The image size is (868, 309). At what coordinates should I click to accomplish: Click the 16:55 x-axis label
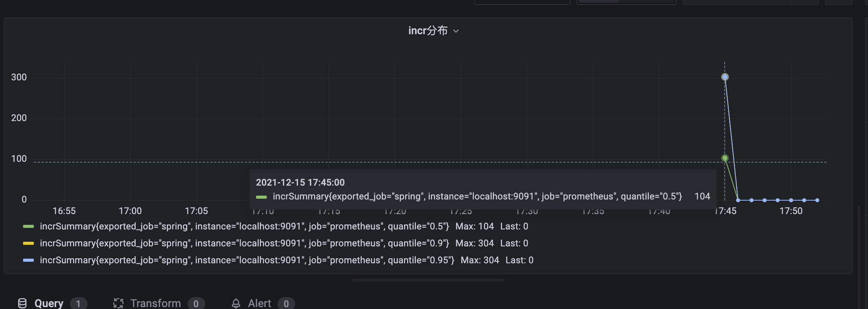[x=64, y=211]
